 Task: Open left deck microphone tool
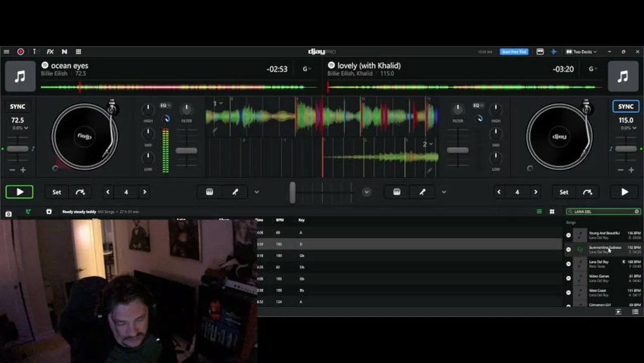(235, 192)
